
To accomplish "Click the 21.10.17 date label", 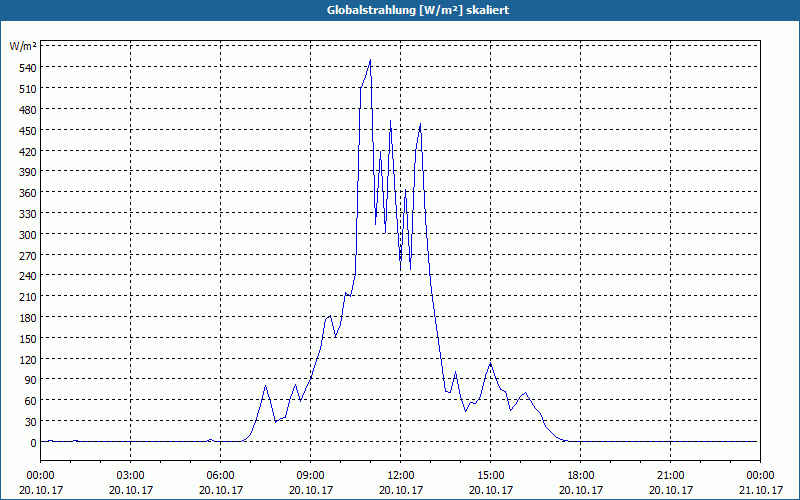I will (x=761, y=490).
